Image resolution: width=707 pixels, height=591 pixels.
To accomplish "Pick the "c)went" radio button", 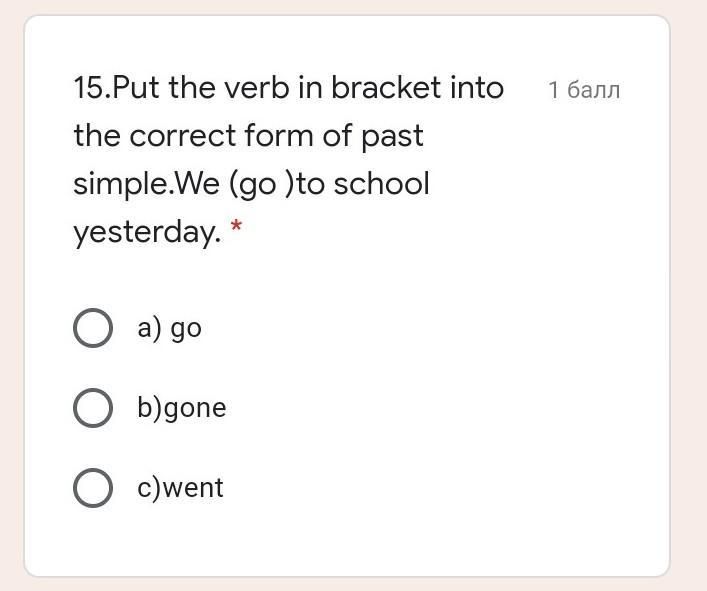I will (93, 488).
